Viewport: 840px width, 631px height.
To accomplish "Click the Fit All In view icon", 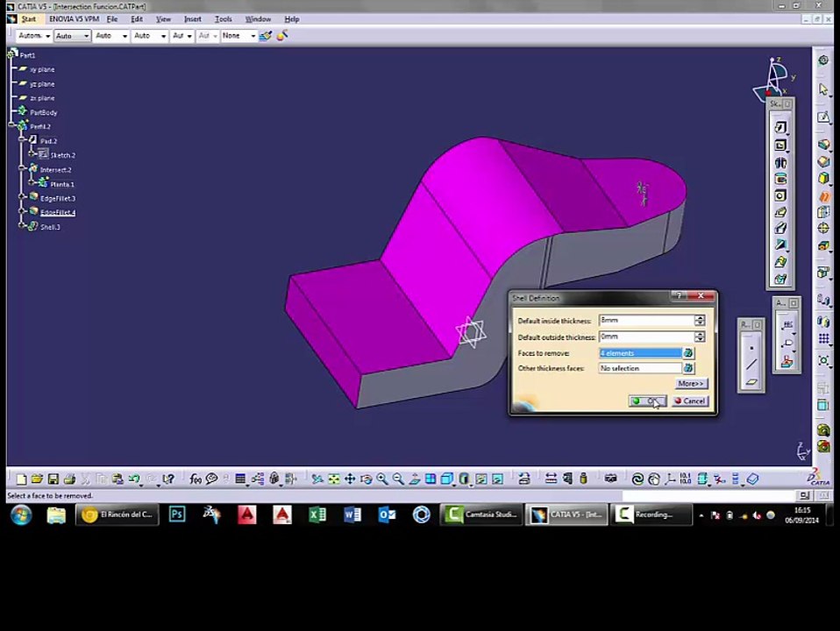I will coord(334,479).
